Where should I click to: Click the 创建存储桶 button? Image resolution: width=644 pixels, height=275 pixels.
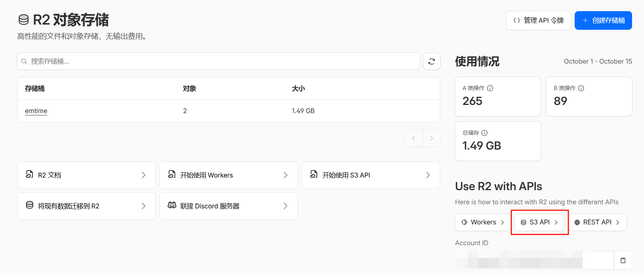tap(603, 20)
